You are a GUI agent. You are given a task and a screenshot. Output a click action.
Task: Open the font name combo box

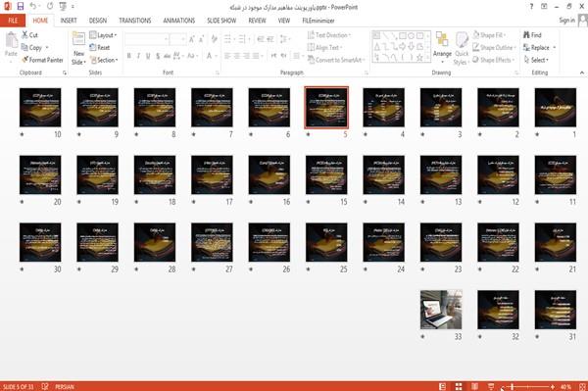point(146,39)
